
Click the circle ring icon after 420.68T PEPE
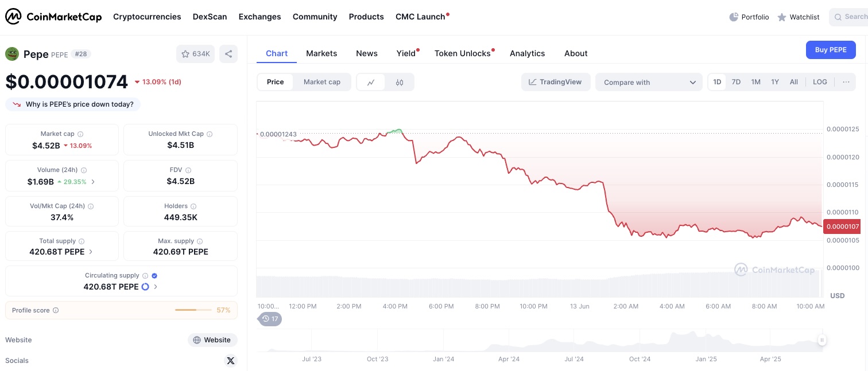pyautogui.click(x=145, y=287)
